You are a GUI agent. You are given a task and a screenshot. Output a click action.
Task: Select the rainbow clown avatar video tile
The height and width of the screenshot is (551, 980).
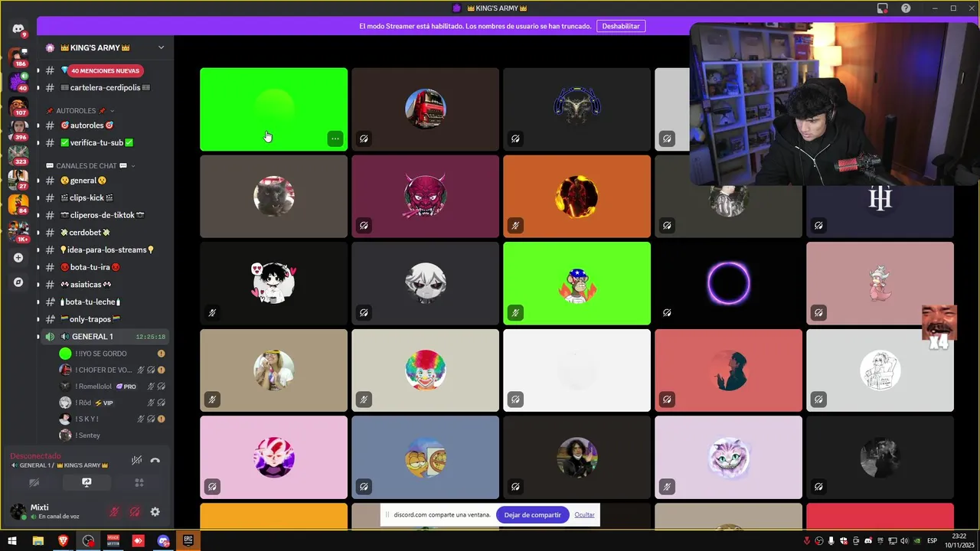(425, 370)
